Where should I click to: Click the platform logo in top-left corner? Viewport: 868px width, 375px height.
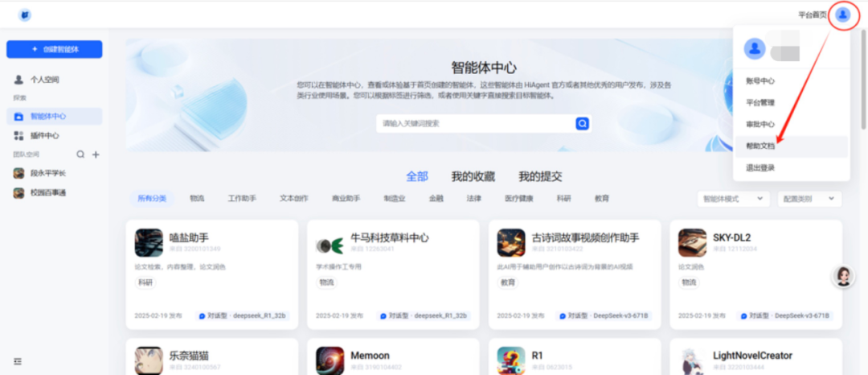tap(25, 14)
